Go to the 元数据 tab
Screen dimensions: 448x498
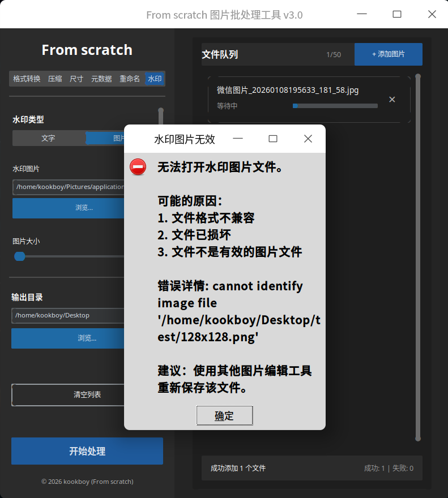point(101,79)
